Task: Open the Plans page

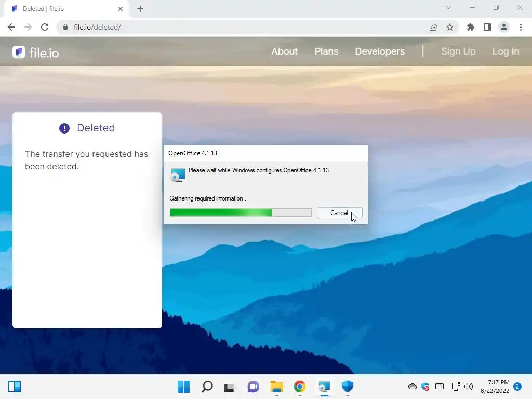Action: point(326,51)
